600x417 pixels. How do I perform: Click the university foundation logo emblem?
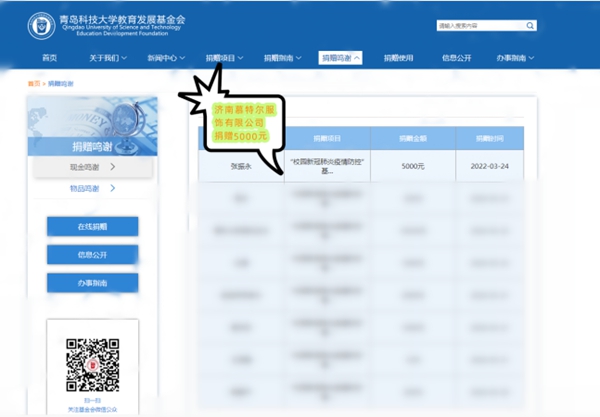(42, 24)
